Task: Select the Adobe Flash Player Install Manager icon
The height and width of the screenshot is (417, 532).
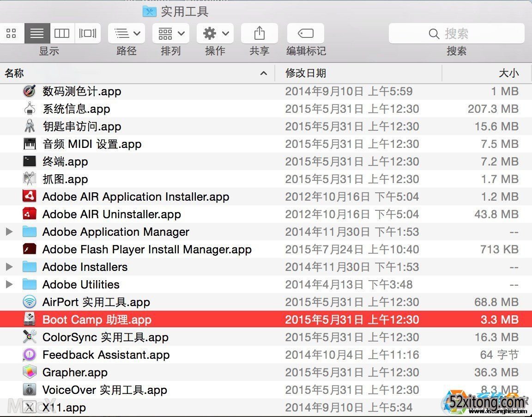Action: tap(30, 250)
